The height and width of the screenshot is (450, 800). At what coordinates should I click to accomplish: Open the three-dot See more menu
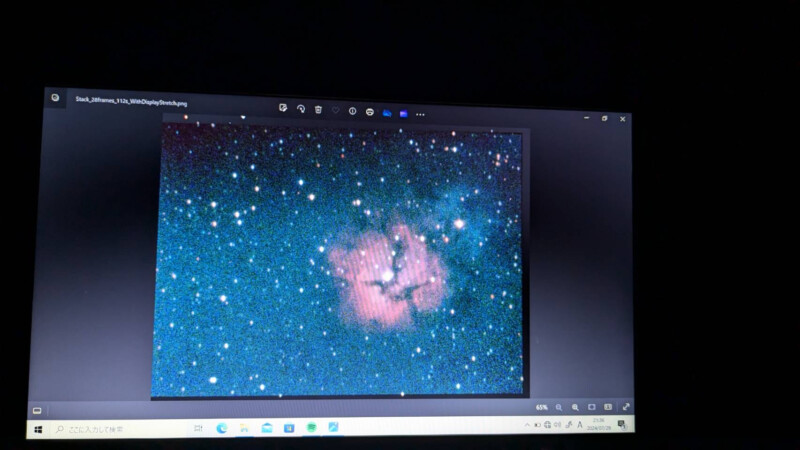[420, 114]
